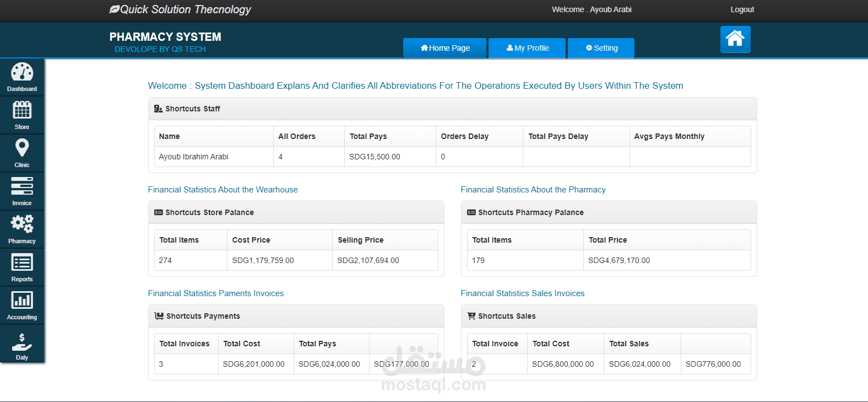Viewport: 868px width, 402px height.
Task: Open the Pharmacy gears icon in sidebar
Action: click(x=22, y=224)
